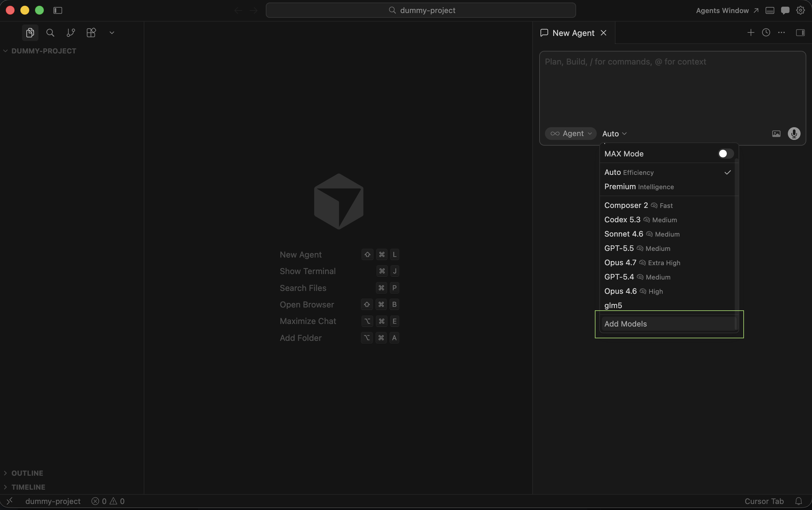This screenshot has width=812, height=510.
Task: Choose the glm5 model
Action: point(668,305)
